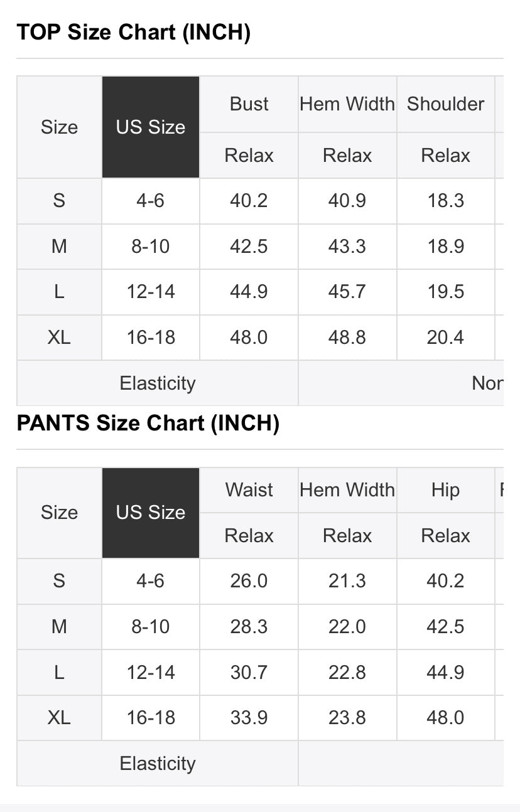Click the L hip value 44.9 in PANTS chart
Image resolution: width=520 pixels, height=812 pixels.
446,673
